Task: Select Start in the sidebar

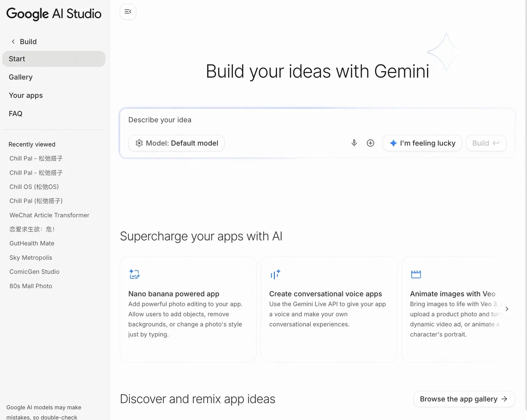Action: (54, 59)
